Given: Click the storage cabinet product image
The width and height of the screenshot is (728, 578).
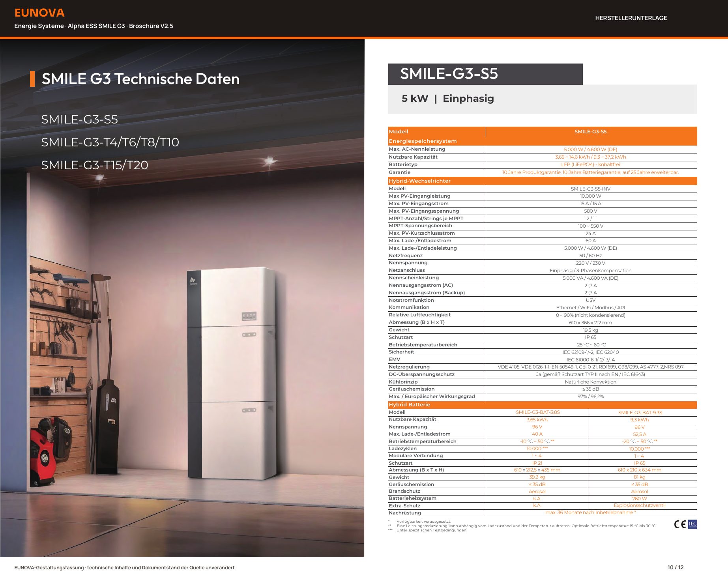Looking at the screenshot, I should click(232, 373).
